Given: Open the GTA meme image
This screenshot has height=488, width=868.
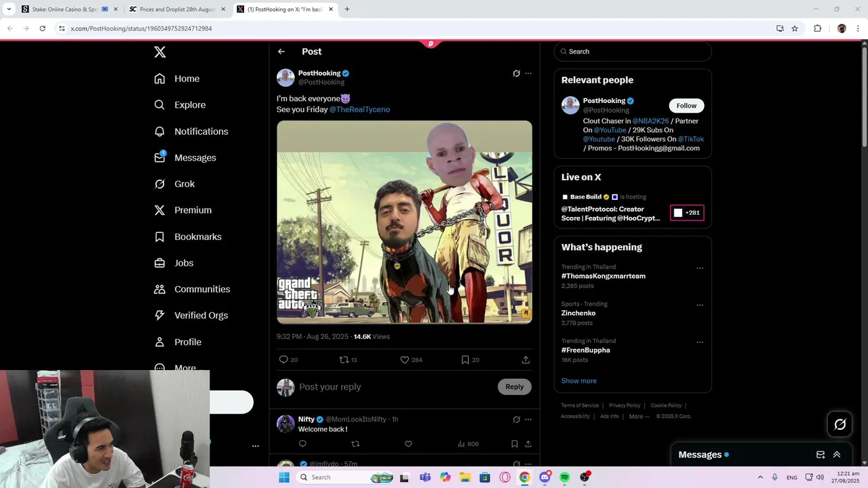Looking at the screenshot, I should [x=404, y=222].
